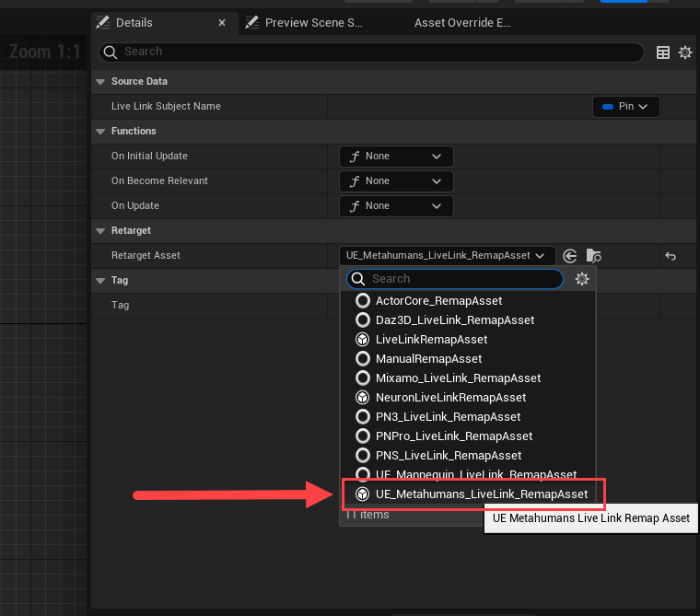
Task: Open property matrix grid view icon
Action: 663,52
